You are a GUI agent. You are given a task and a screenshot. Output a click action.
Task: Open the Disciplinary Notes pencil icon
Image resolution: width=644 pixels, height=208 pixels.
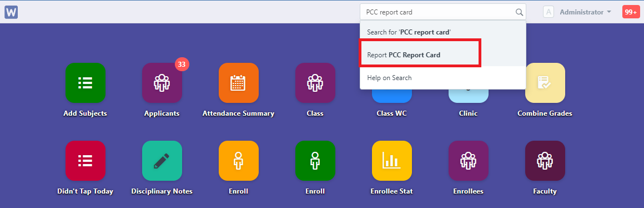pyautogui.click(x=162, y=161)
